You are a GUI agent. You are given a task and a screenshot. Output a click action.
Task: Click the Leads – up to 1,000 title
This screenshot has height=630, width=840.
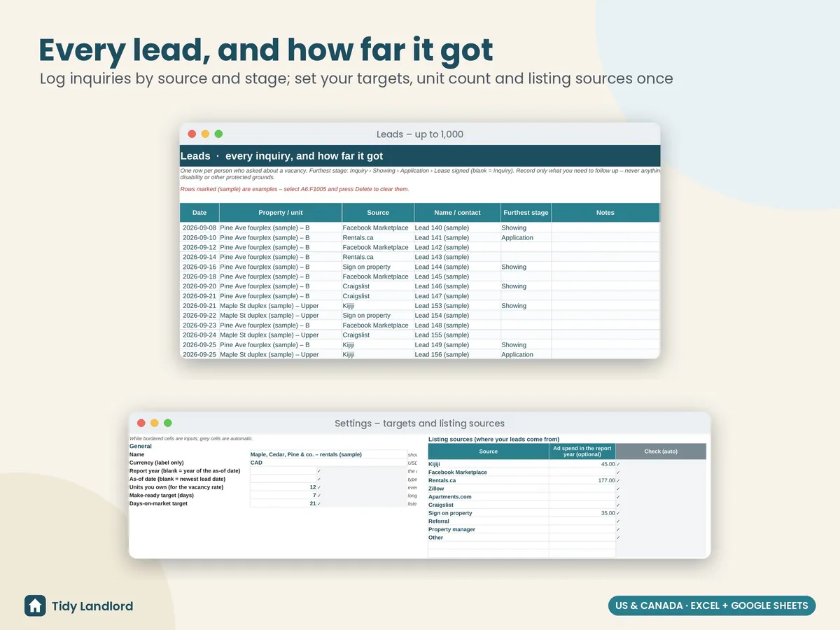[420, 134]
